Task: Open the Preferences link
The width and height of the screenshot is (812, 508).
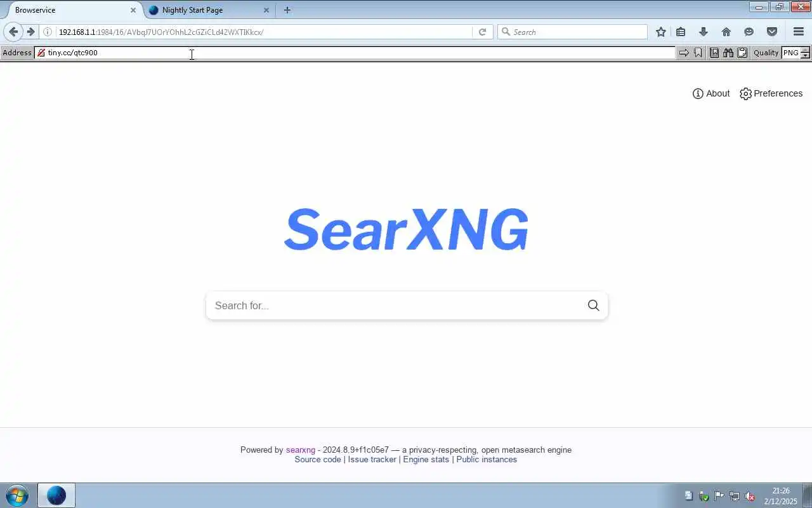Action: (771, 93)
